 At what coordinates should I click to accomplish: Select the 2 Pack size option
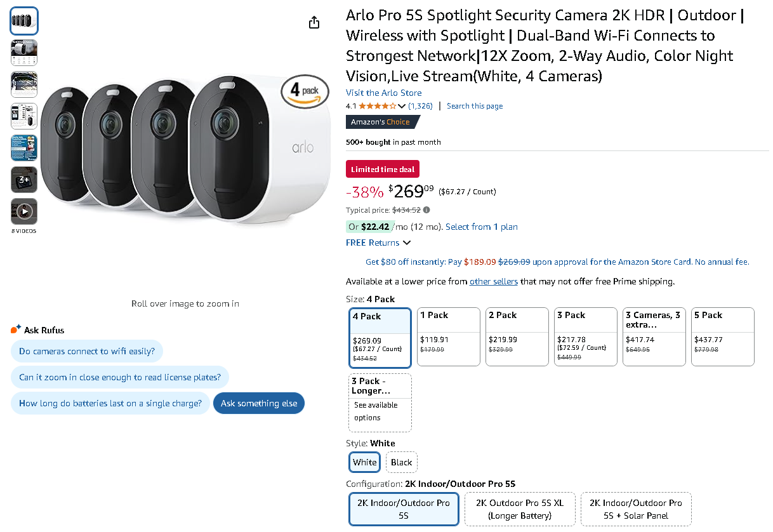point(517,336)
